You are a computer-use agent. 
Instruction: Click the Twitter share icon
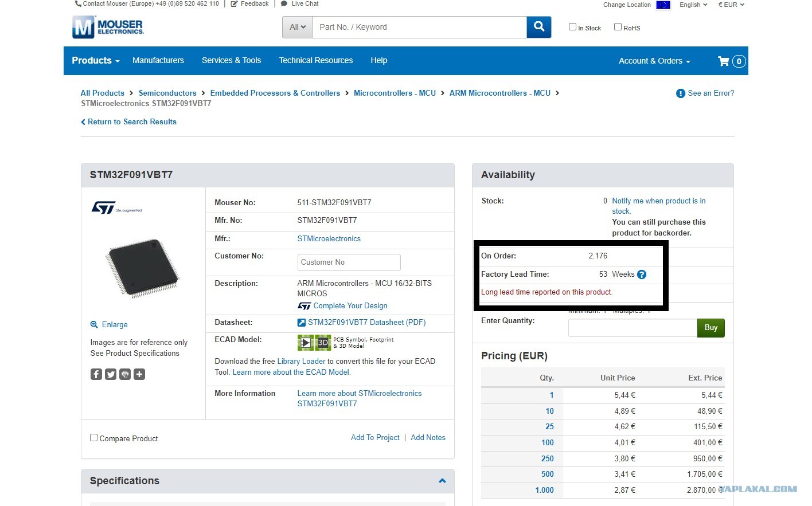point(111,374)
